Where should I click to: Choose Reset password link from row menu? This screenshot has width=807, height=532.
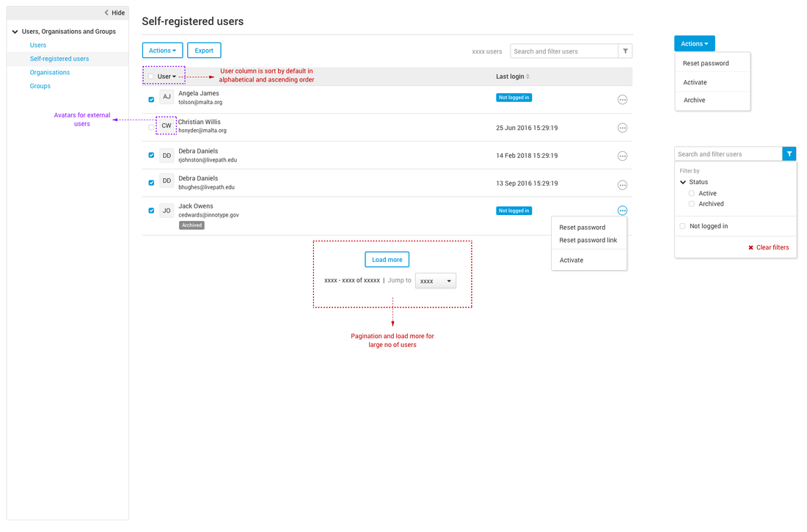tap(588, 240)
